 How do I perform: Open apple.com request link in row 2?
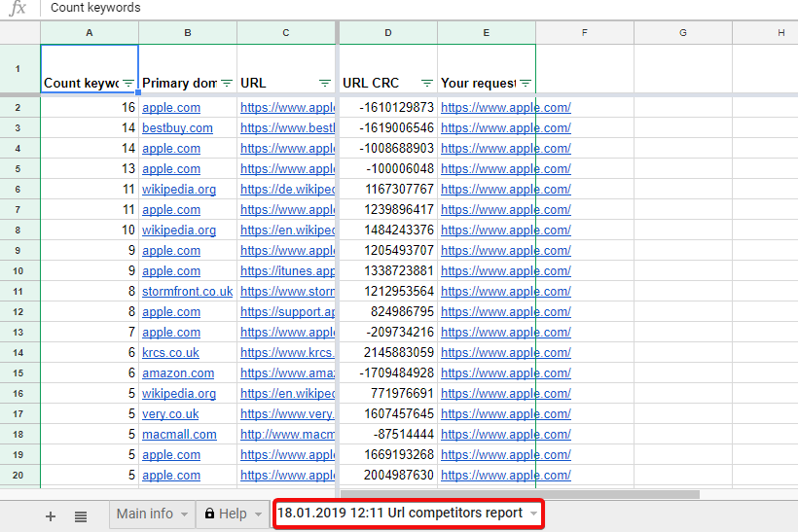pyautogui.click(x=506, y=107)
